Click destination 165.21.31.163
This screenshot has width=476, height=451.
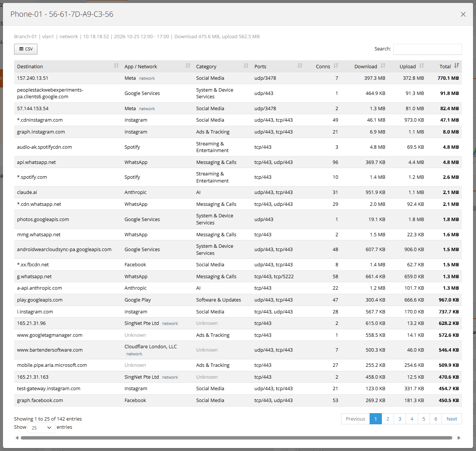pos(33,377)
